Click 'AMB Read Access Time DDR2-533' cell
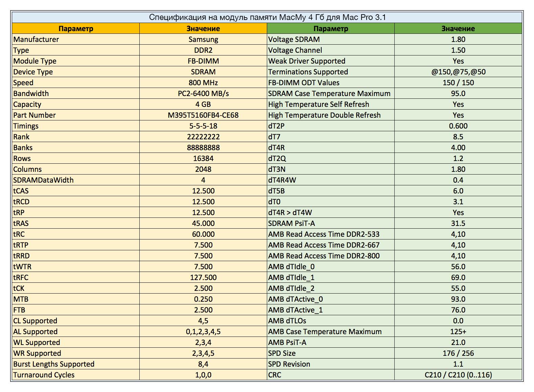 click(x=331, y=234)
